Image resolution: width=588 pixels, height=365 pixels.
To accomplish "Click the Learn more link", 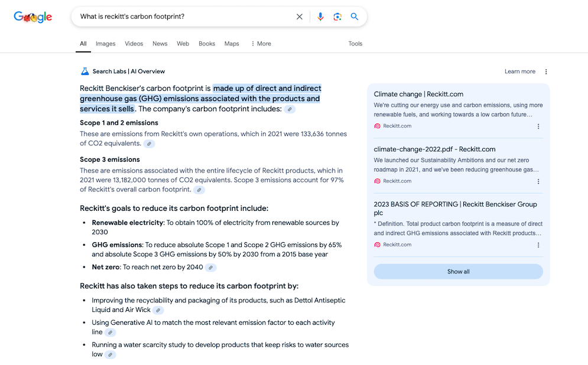I will coord(520,71).
